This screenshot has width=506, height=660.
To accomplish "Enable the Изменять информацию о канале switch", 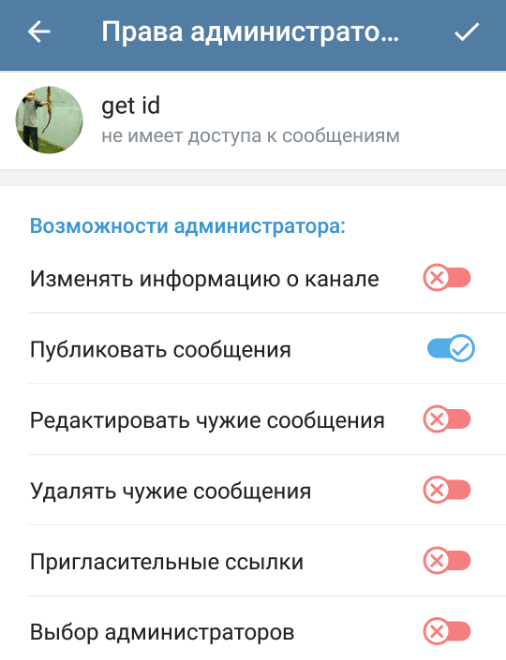I will pos(447,278).
